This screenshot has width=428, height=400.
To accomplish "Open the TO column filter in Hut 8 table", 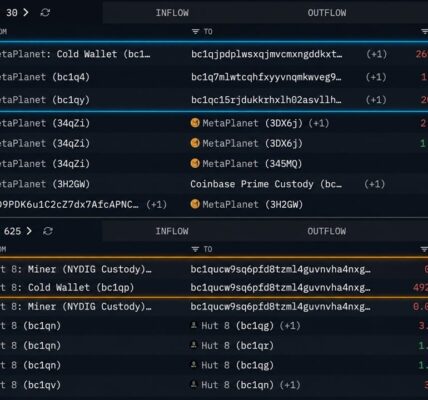I will [x=195, y=249].
